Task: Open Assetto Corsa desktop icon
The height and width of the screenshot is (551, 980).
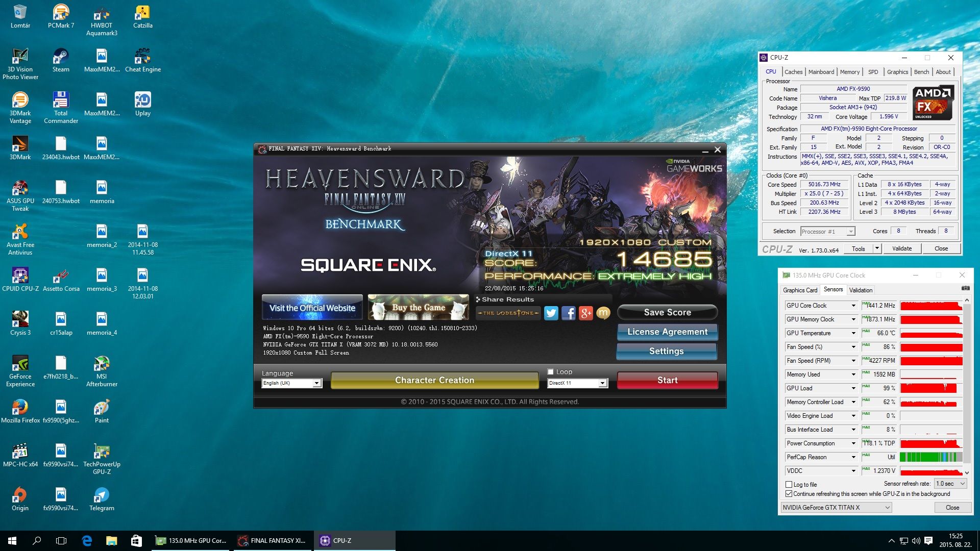Action: pos(61,280)
